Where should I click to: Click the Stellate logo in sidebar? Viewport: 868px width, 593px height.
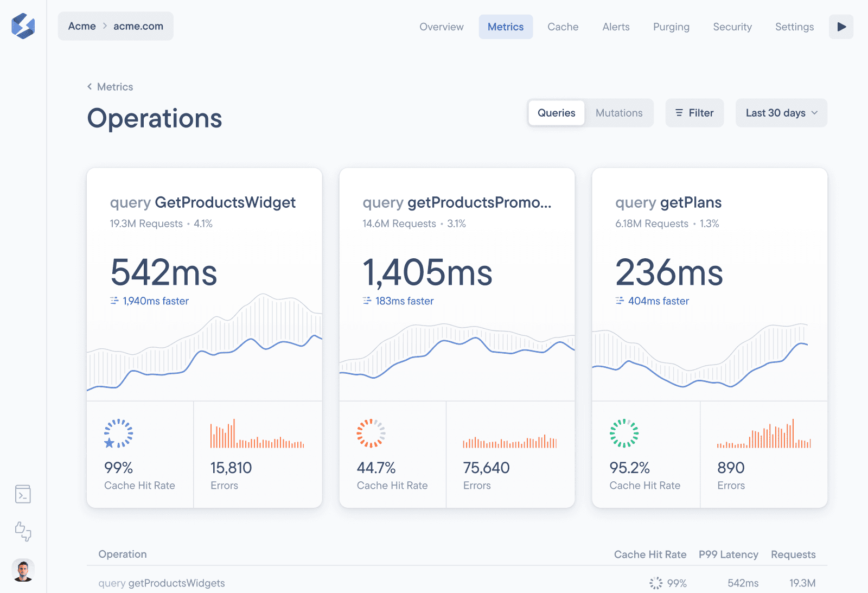23,26
